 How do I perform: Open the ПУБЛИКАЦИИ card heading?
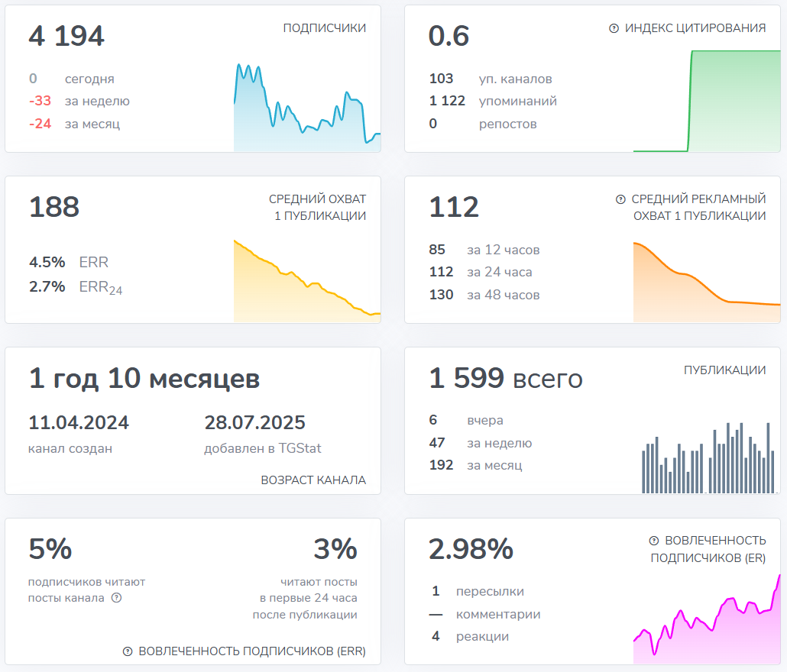pos(724,370)
